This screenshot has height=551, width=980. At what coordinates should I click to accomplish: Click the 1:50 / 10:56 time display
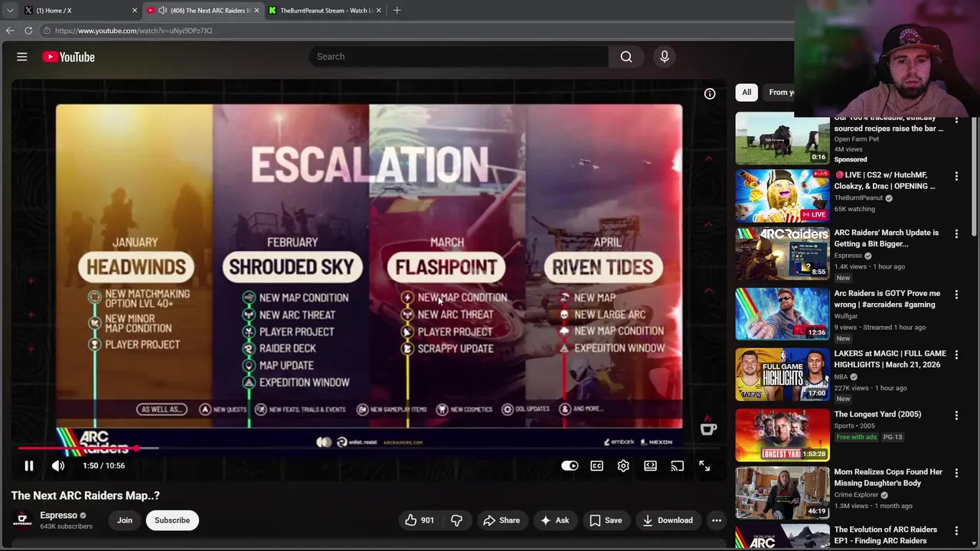coord(103,465)
